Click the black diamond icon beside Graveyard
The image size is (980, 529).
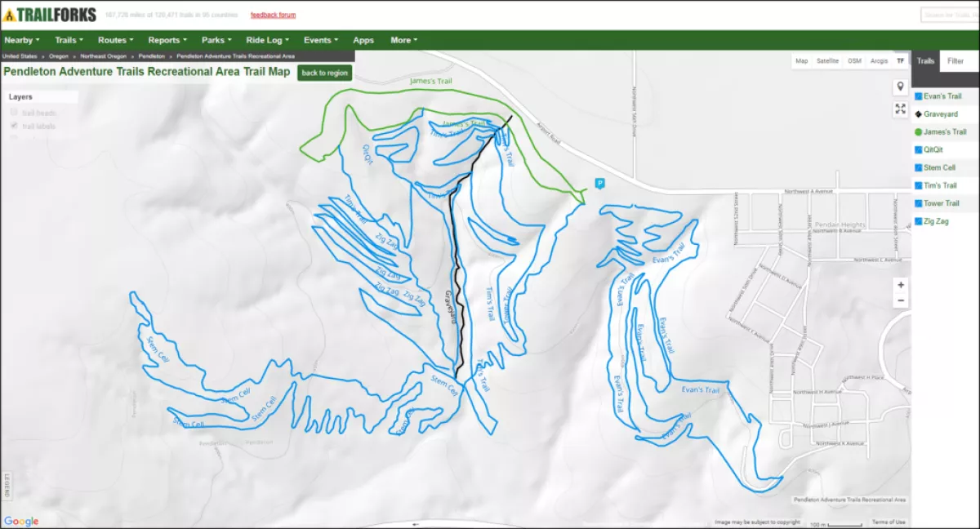(920, 113)
